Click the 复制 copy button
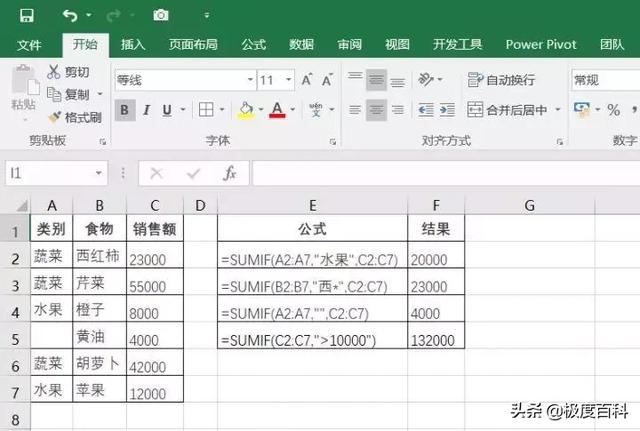The width and height of the screenshot is (640, 431). tap(69, 95)
